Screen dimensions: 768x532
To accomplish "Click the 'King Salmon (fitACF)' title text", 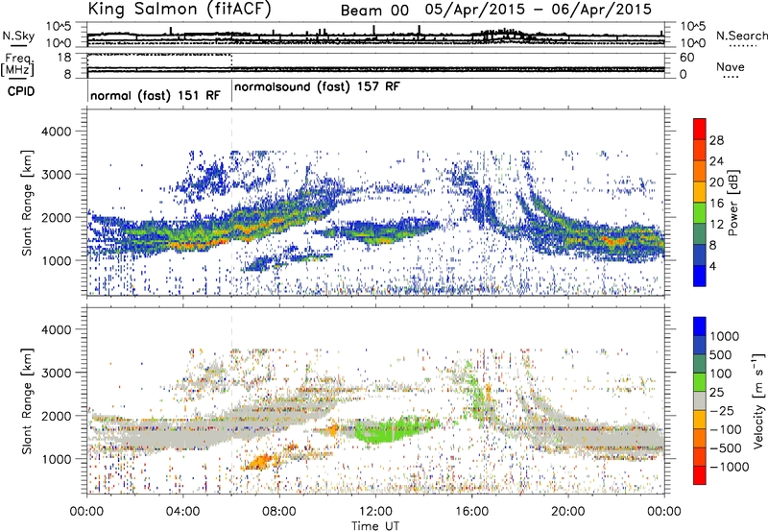I will click(180, 9).
